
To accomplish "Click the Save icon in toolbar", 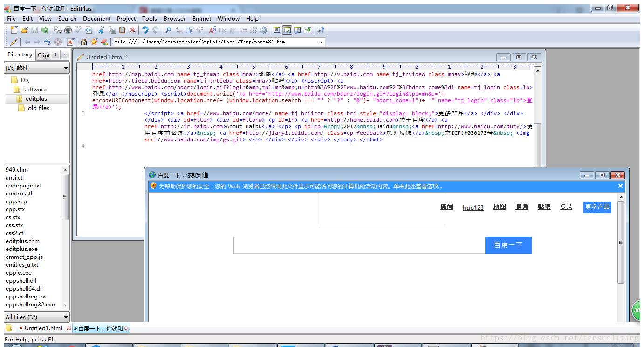I will pyautogui.click(x=34, y=30).
